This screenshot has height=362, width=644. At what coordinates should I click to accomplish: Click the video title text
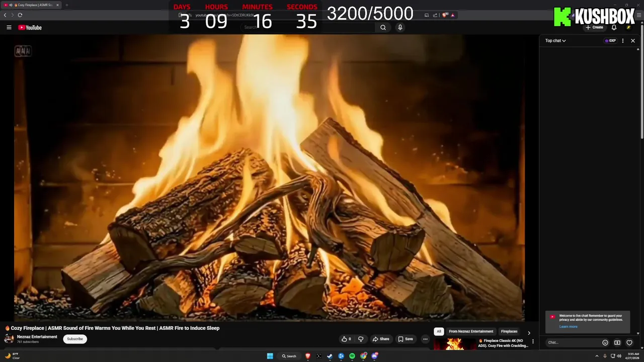tap(112, 328)
